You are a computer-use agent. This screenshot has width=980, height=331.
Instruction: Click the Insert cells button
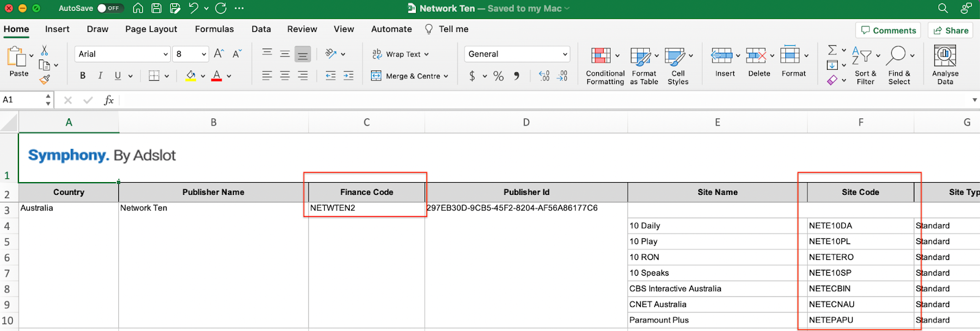[725, 63]
